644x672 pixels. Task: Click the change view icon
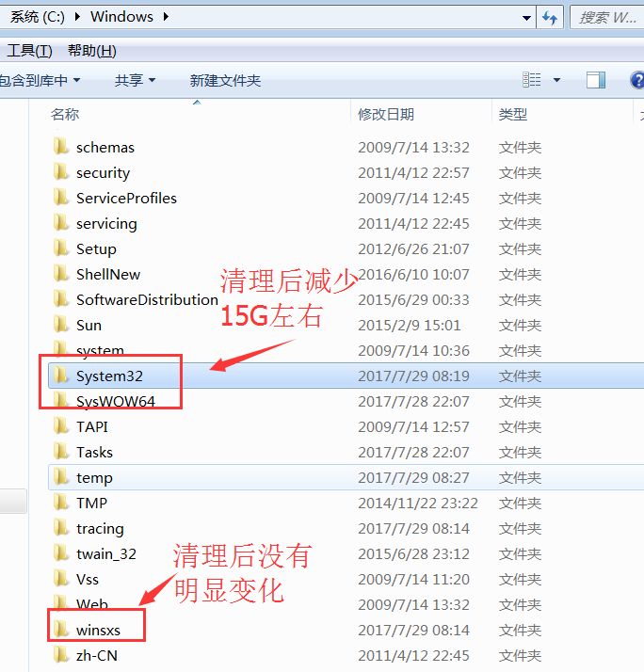(532, 80)
